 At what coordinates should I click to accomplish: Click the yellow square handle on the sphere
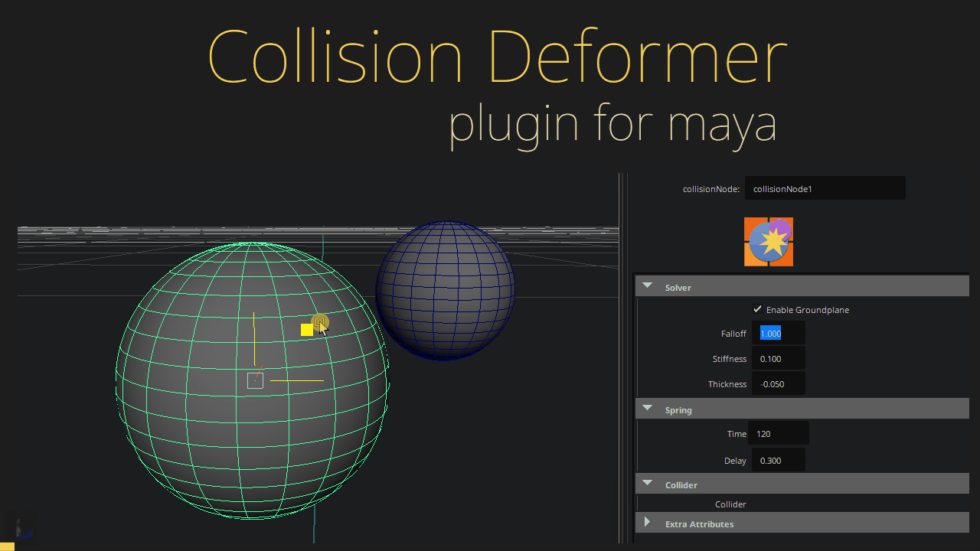click(x=307, y=330)
